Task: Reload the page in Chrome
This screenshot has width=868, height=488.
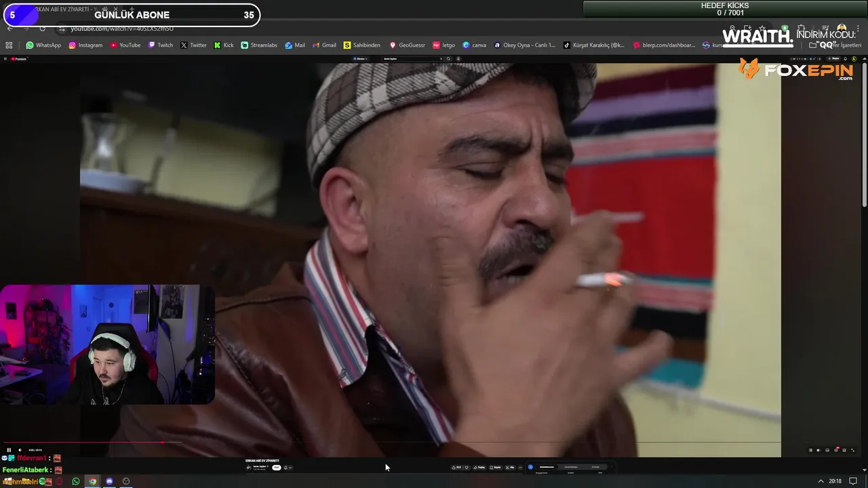Action: pyautogui.click(x=43, y=28)
